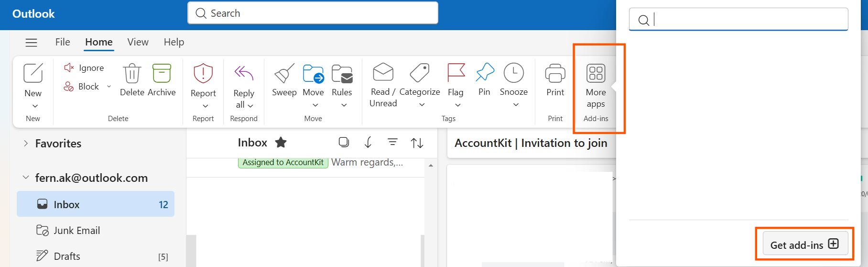The width and height of the screenshot is (868, 267).
Task: Expand the Move dropdown arrow
Action: 315,105
